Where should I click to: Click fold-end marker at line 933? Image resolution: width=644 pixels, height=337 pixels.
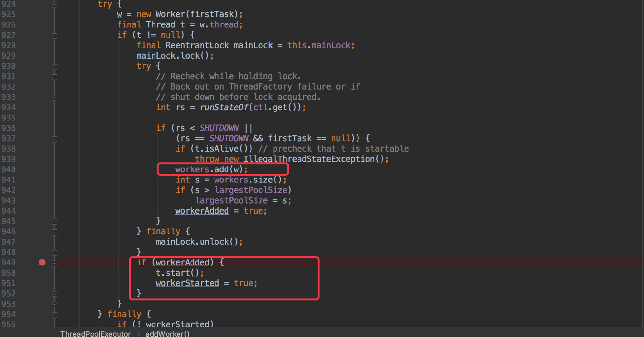click(55, 97)
